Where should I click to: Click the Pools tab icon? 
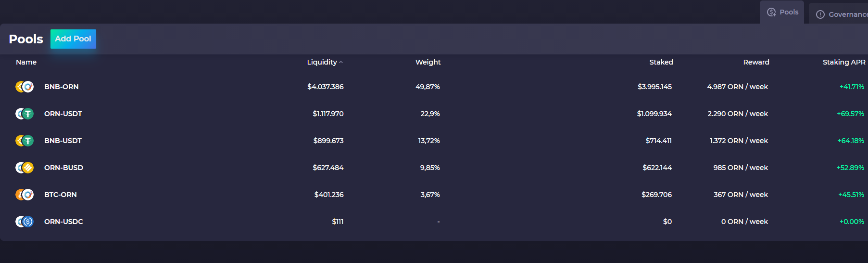tap(771, 12)
